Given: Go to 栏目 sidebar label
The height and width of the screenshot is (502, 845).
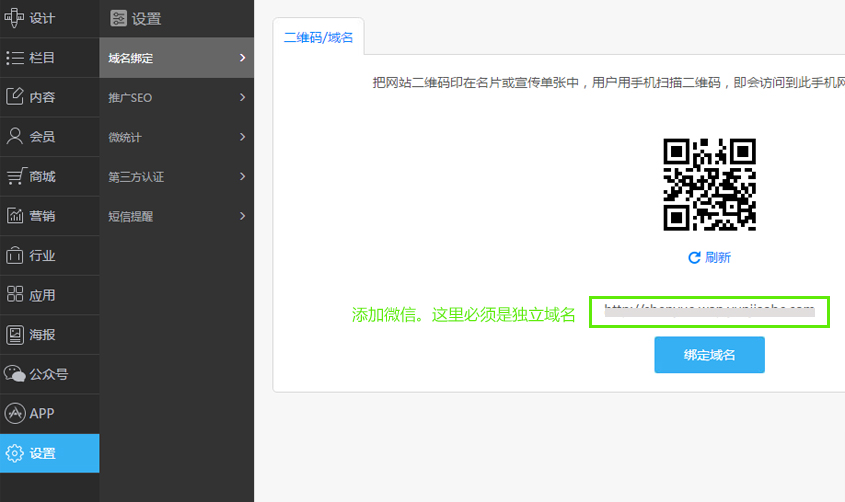Looking at the screenshot, I should (42, 58).
